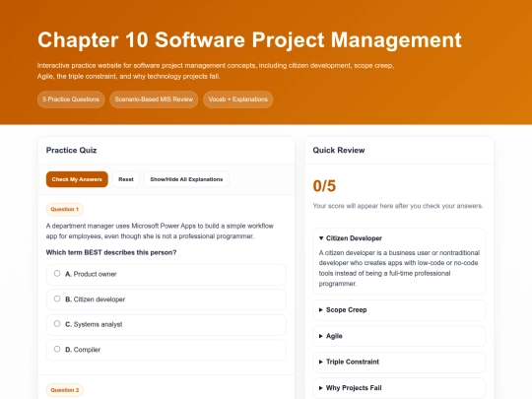The image size is (532, 399).
Task: Expand the Why Projects Fail item
Action: point(399,388)
